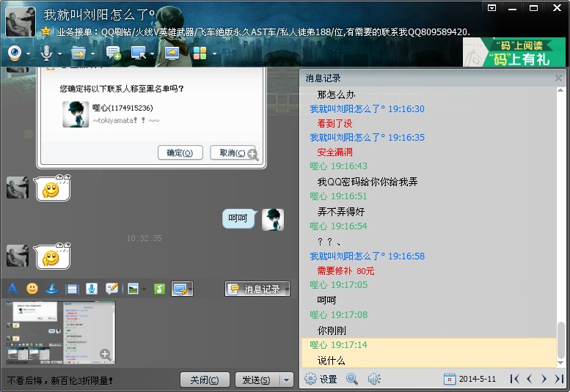Click the message 我QQ密码给你你给我弄

368,182
